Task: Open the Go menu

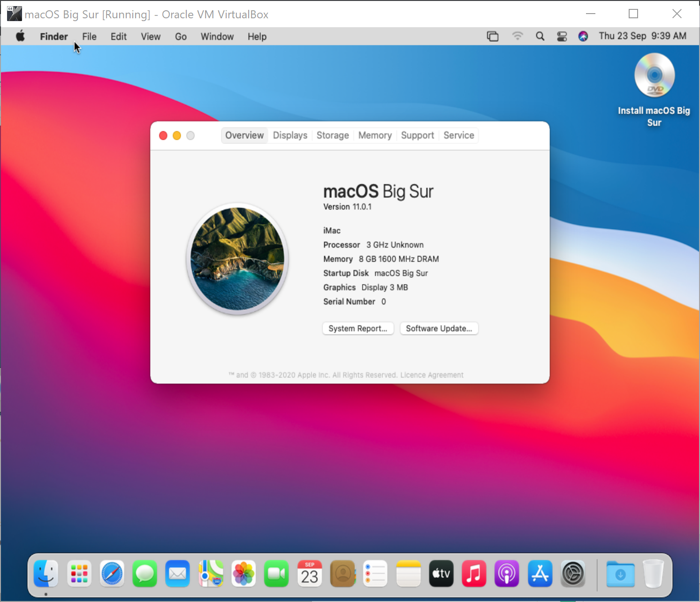Action: [x=181, y=37]
